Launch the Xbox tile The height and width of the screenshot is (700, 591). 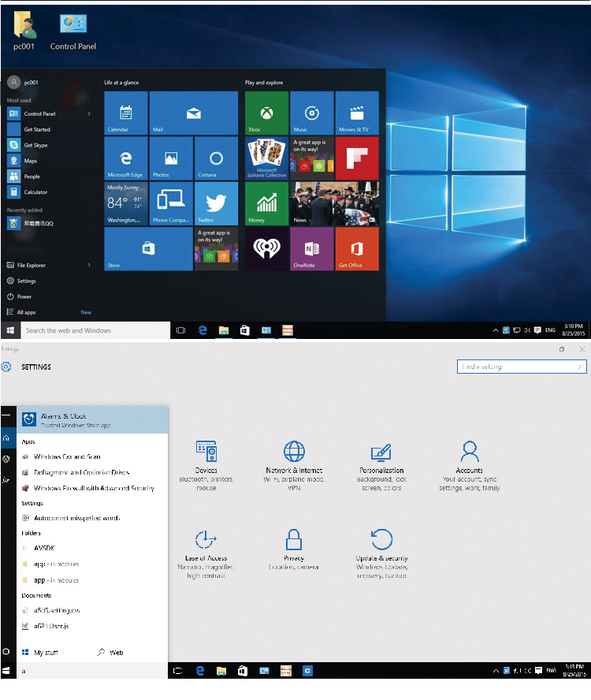coord(266,113)
